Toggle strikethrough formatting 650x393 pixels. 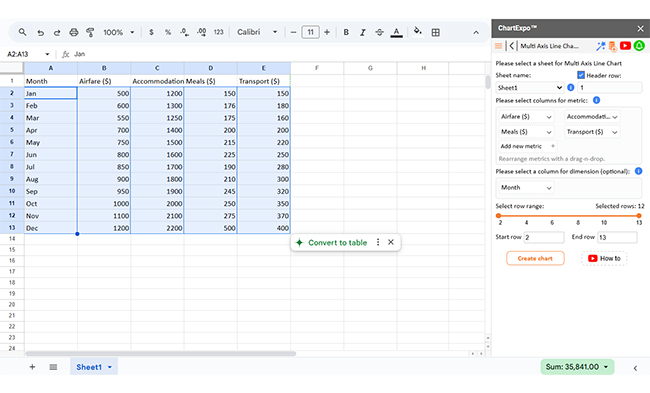click(379, 32)
